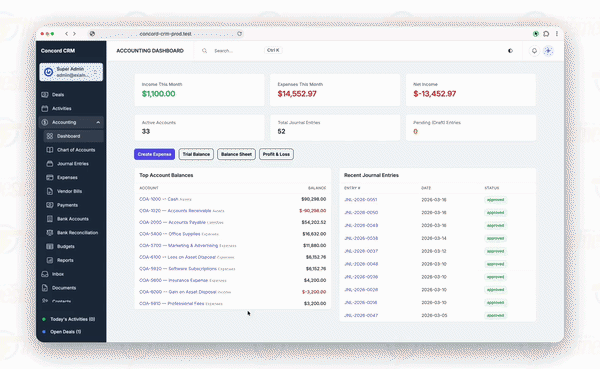Open the Accounts Payable account link
The width and height of the screenshot is (600, 369).
tap(172, 222)
